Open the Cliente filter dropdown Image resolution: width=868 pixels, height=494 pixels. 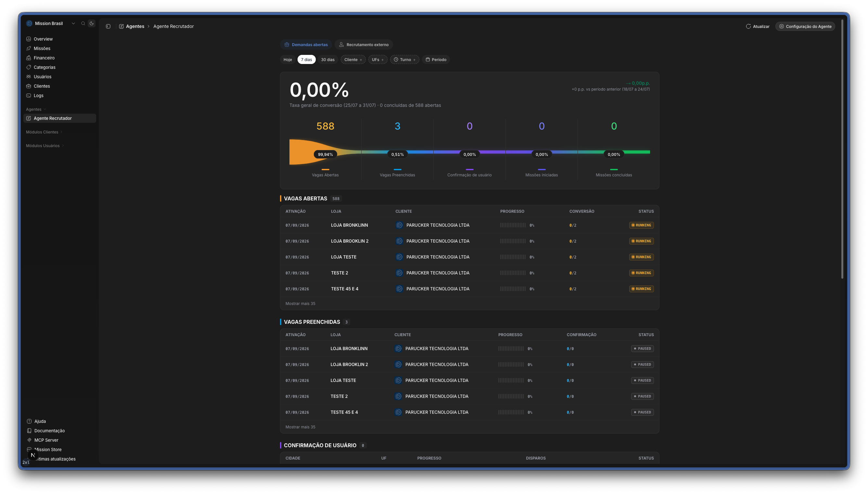(353, 60)
